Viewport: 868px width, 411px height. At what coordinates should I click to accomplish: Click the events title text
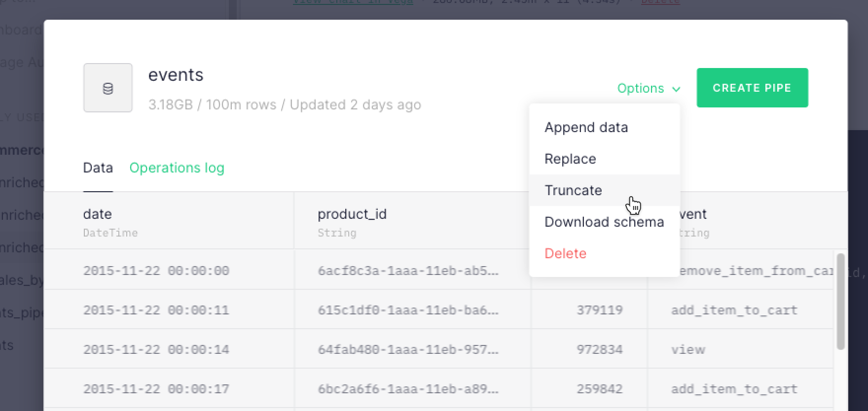click(176, 75)
